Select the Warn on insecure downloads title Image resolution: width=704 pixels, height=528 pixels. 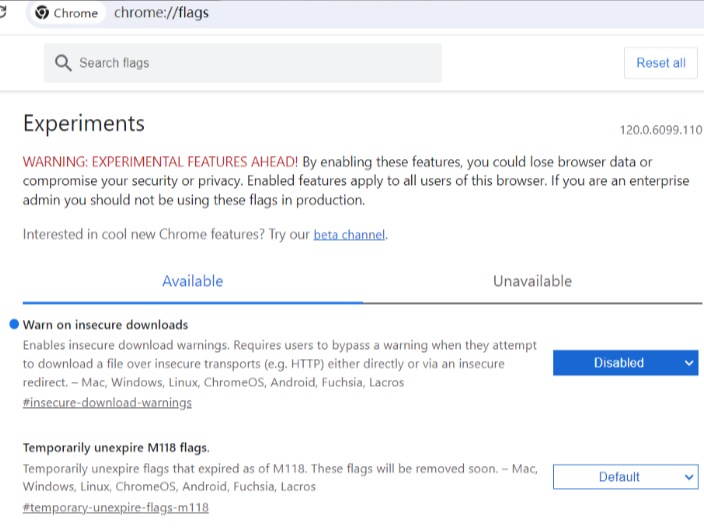point(105,325)
